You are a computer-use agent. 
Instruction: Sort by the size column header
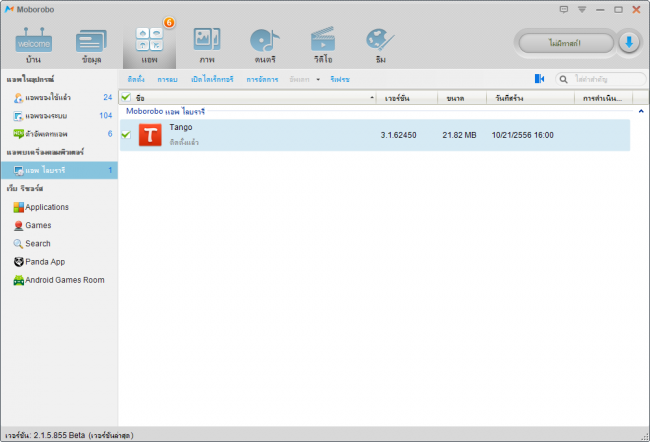pos(462,98)
